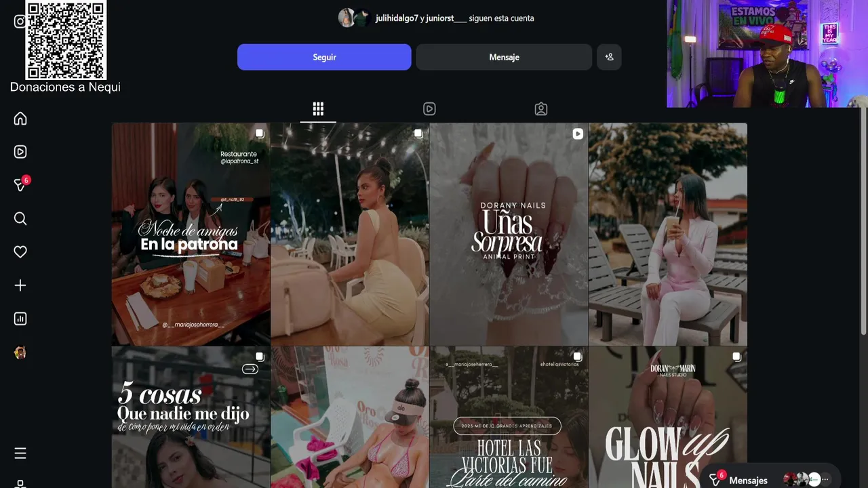Open juniorst___ follower link
Viewport: 868px width, 488px height.
[x=446, y=18]
